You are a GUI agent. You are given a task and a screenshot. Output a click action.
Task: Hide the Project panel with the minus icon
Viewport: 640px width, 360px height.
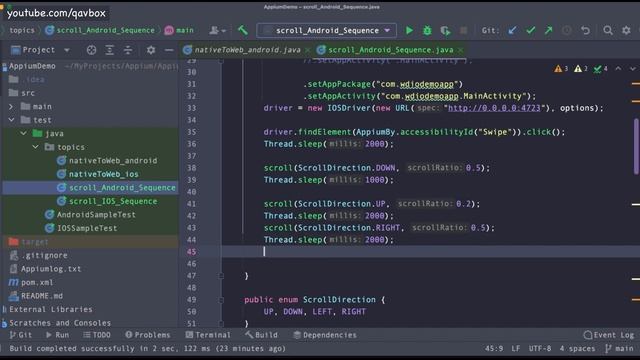point(169,50)
